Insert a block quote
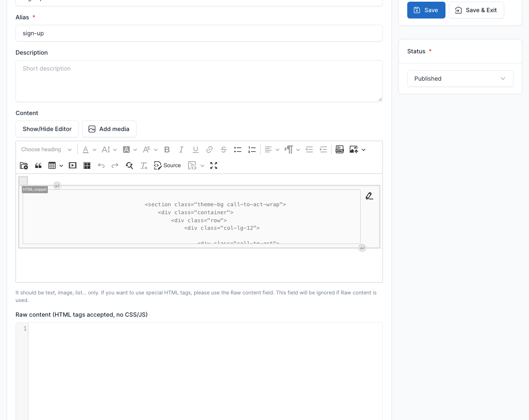The image size is (529, 420). pos(38,165)
